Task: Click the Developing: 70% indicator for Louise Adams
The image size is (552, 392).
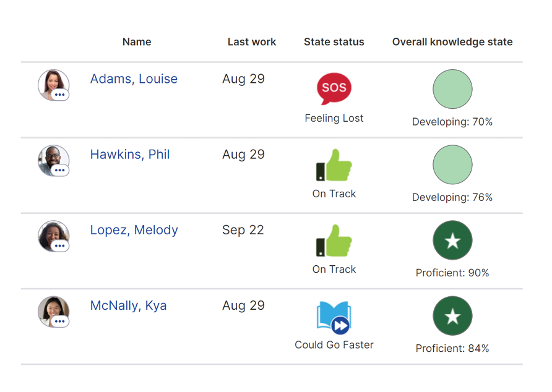Action: (452, 122)
